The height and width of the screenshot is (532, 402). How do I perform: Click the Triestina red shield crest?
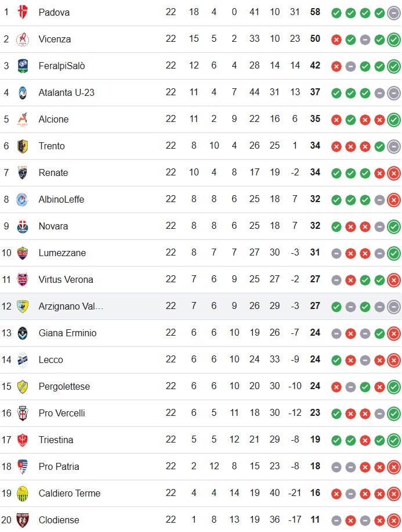(23, 440)
